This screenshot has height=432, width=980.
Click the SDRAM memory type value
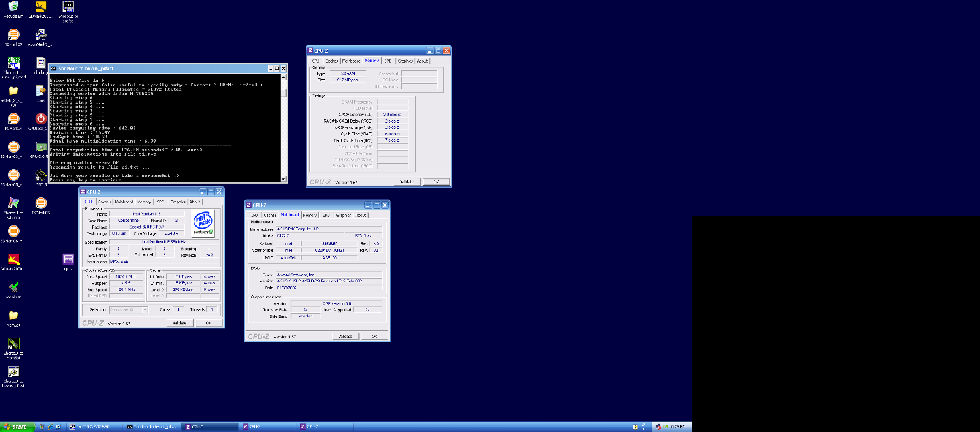348,74
